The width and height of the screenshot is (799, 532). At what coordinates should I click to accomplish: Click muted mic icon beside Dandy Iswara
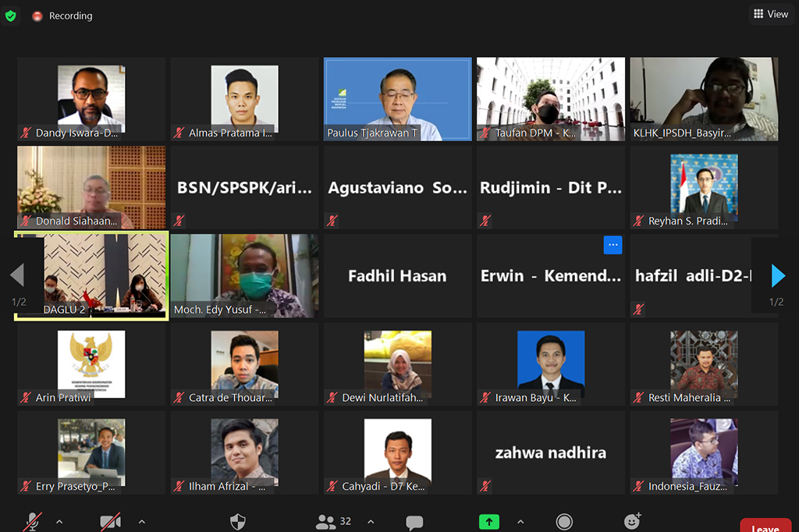[26, 133]
